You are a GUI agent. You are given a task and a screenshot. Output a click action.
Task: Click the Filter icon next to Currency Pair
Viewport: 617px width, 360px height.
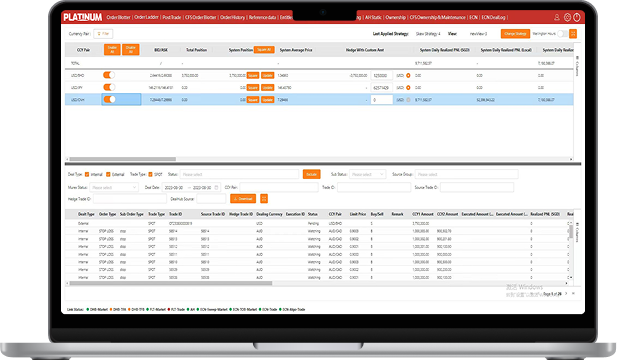[x=103, y=34]
